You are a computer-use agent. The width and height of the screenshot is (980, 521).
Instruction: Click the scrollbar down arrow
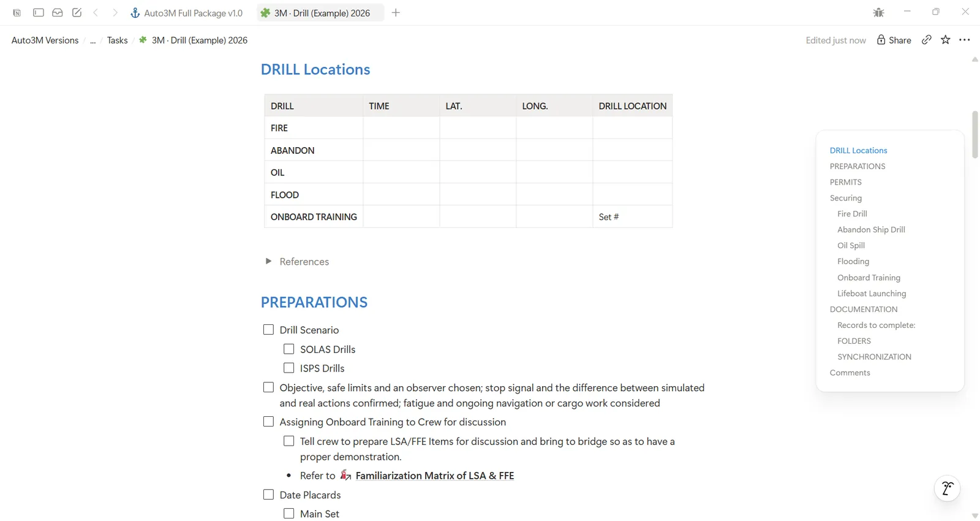(974, 516)
